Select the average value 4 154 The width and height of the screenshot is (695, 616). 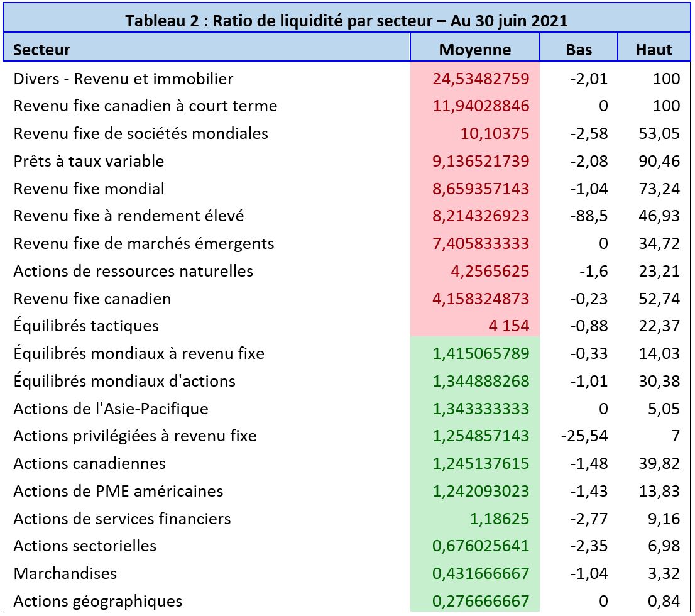tap(509, 326)
